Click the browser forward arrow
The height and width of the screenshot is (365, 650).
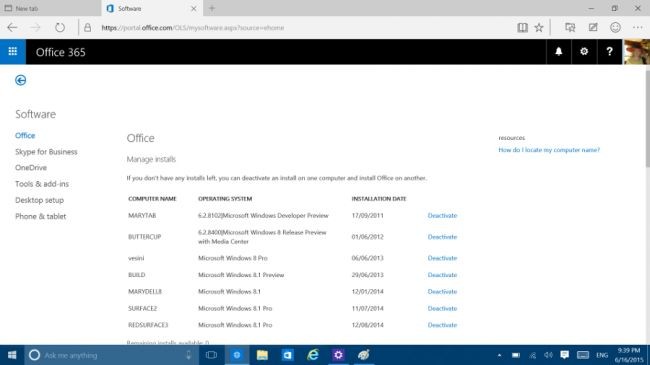click(x=36, y=27)
